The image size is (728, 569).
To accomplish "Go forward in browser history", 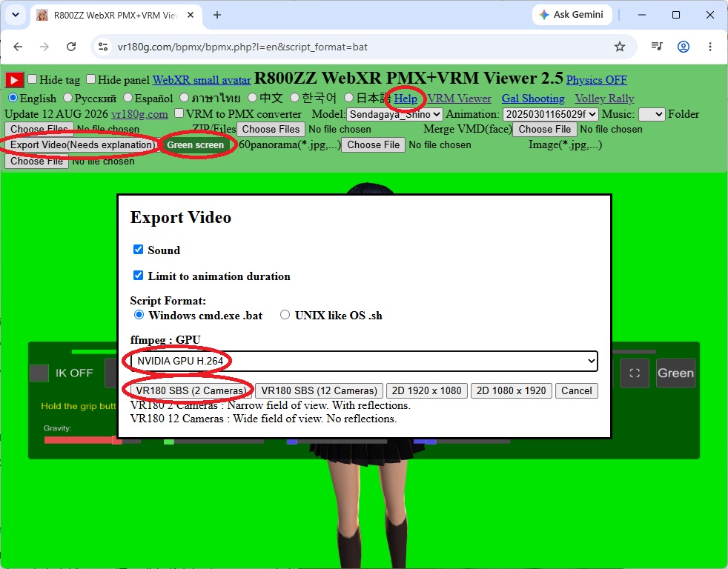I will (44, 47).
